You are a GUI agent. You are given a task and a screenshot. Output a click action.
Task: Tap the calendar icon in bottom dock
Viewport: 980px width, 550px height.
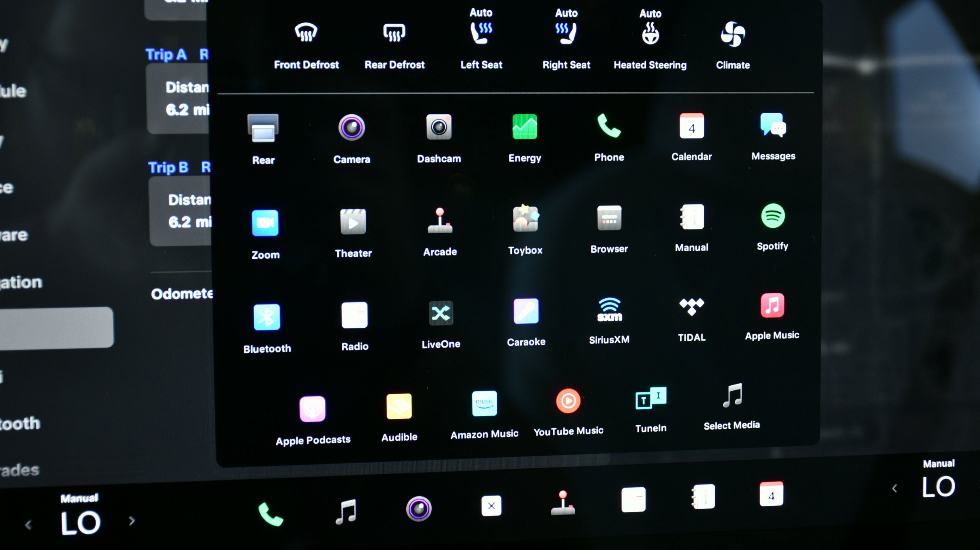[x=771, y=494]
